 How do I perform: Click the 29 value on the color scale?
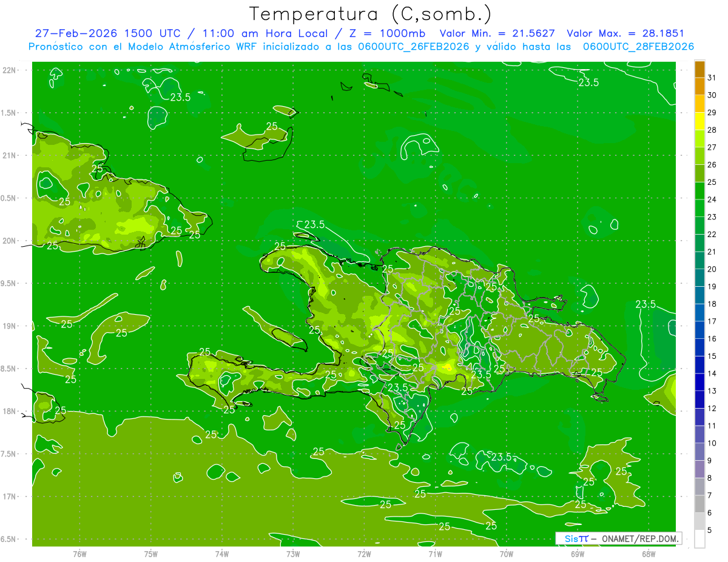[x=712, y=113]
